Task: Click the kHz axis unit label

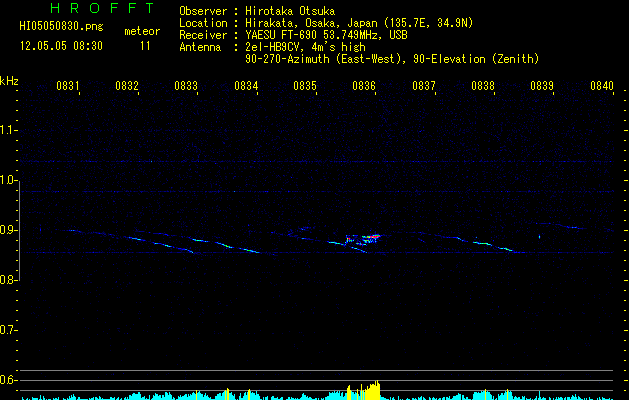Action: 9,81
